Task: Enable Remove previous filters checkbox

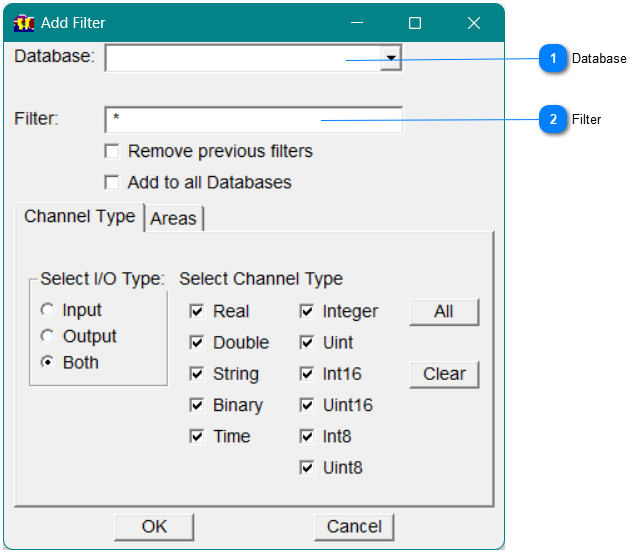Action: click(112, 151)
